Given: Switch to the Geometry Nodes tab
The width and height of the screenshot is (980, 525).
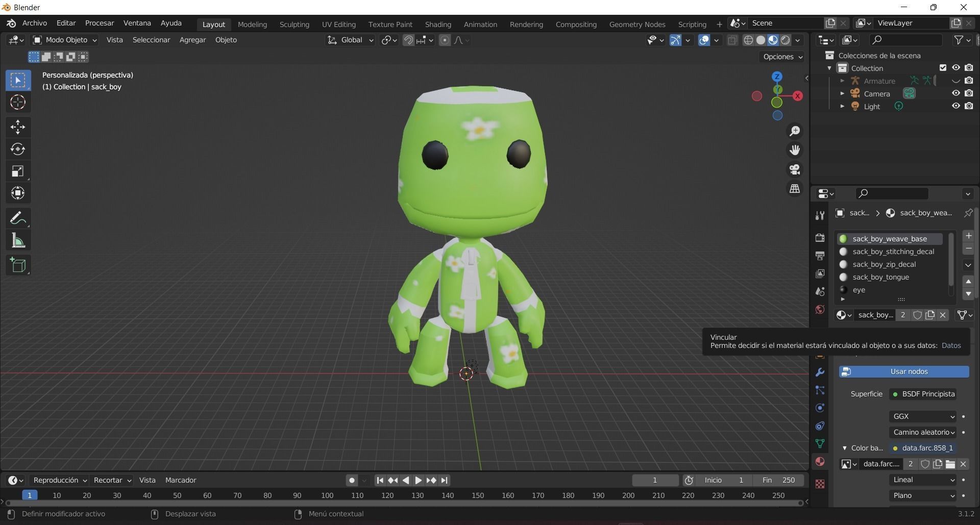Looking at the screenshot, I should [637, 24].
